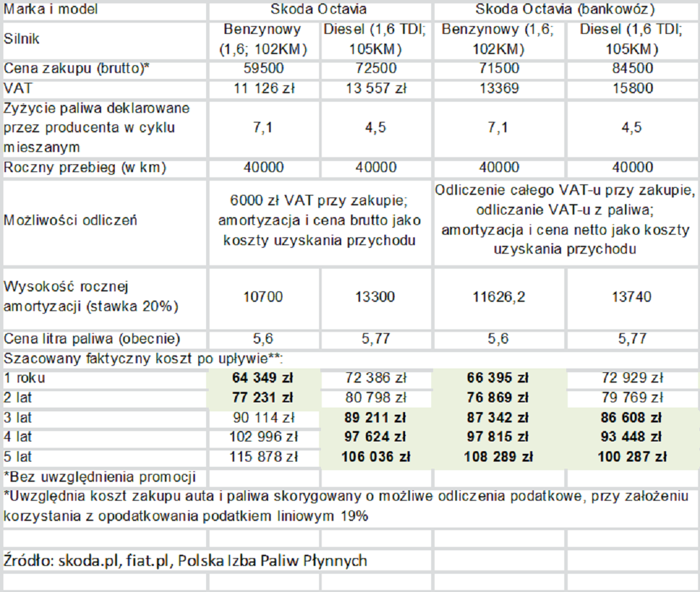Select 1-year cost '66 395 zł'
Viewport: 700px width, 592px height.
pyautogui.click(x=498, y=378)
